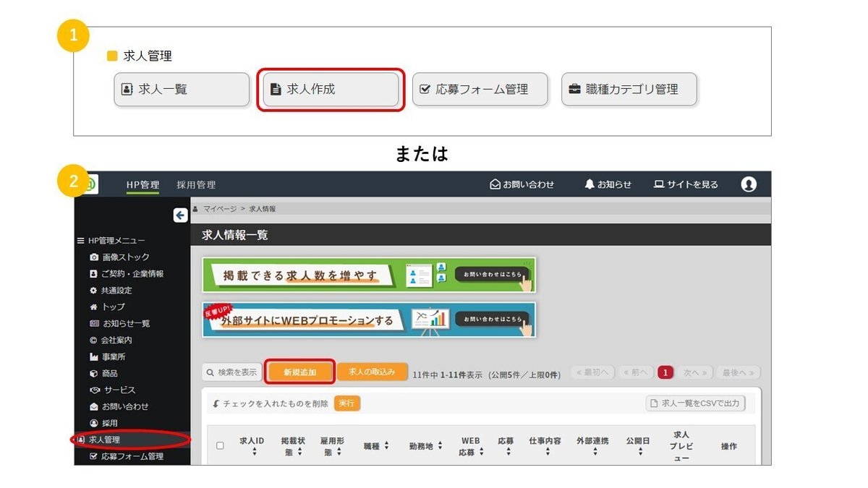
Task: Collapse sidebar with the left arrow icon
Action: coord(181,215)
